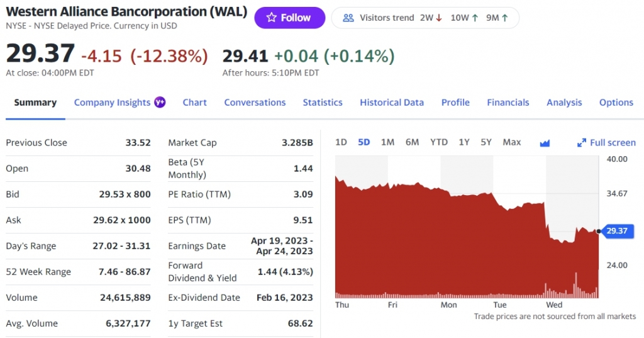Open the Options tab

click(616, 103)
